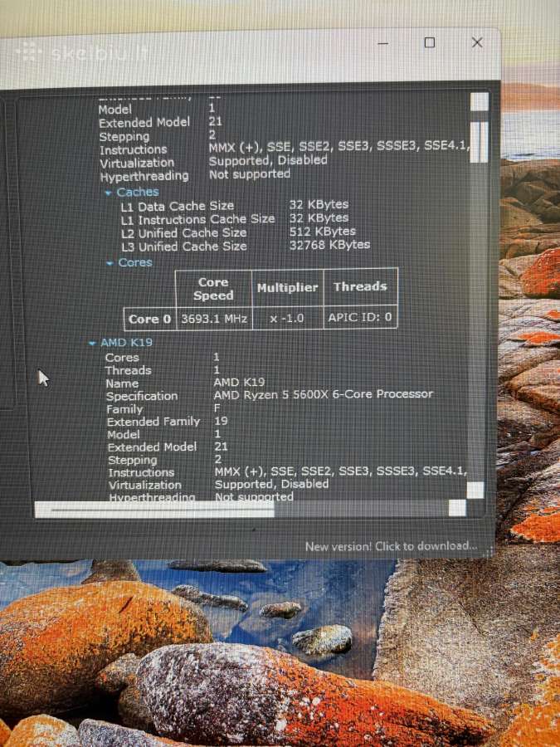
Task: Click 'AMD Ryzen 5 5600X 6-Core Processor' value
Action: [x=324, y=394]
